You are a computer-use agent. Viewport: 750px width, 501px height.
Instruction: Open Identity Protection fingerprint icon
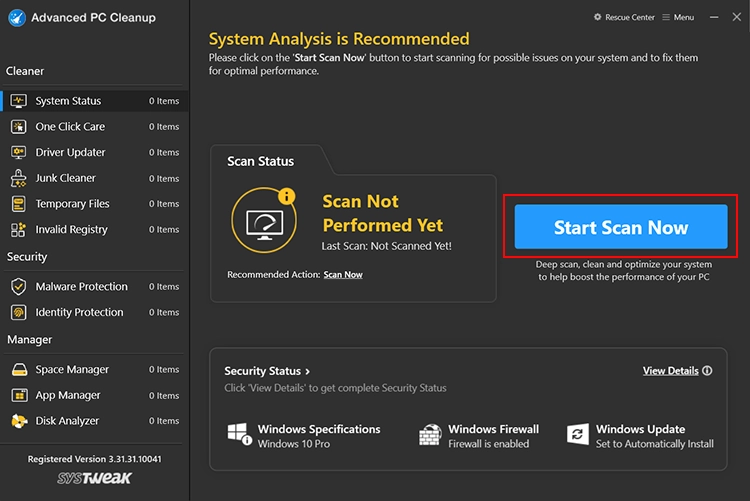(x=18, y=312)
